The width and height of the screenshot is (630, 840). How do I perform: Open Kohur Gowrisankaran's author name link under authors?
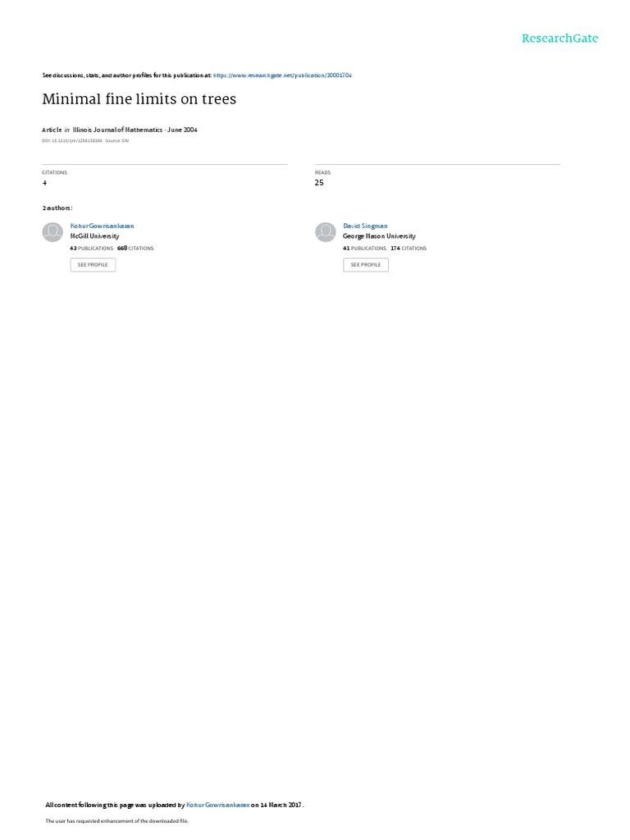(x=103, y=226)
